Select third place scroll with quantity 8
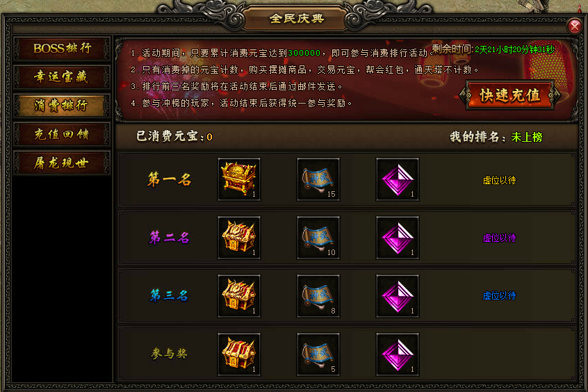The image size is (588, 392). point(318,296)
